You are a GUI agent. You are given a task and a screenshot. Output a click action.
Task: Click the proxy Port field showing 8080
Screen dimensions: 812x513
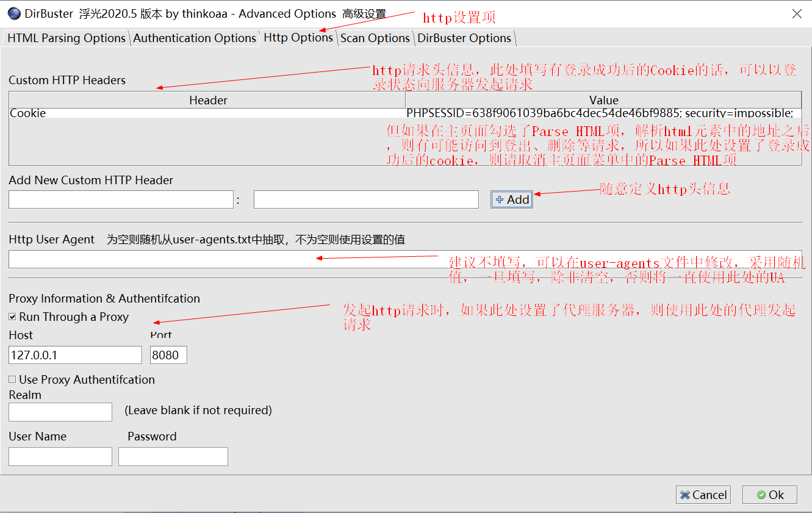tap(168, 355)
